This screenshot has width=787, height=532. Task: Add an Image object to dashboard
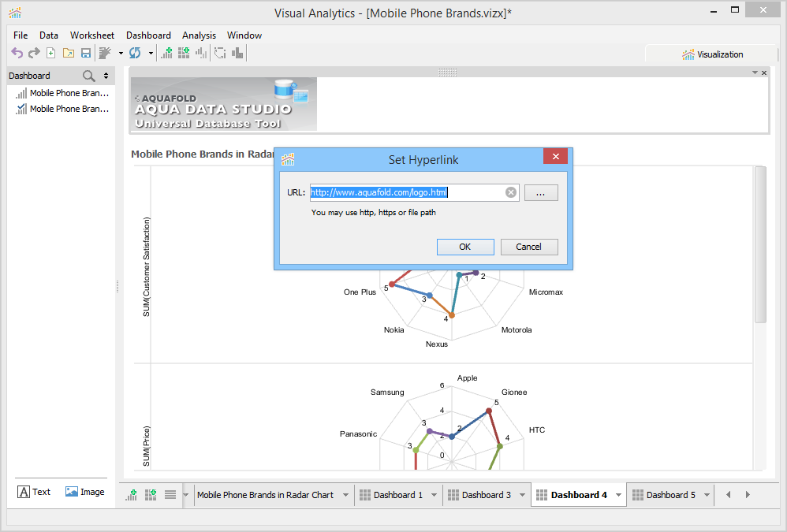pyautogui.click(x=85, y=492)
